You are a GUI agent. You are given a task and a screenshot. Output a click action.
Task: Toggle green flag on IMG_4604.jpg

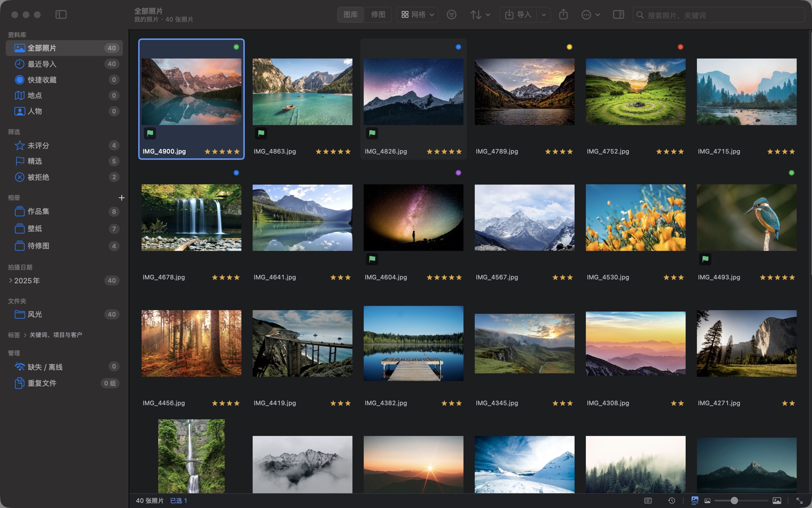372,259
